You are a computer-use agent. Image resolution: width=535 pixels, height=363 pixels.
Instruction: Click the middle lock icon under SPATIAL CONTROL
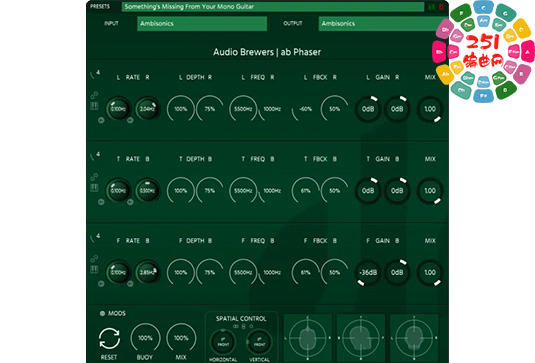[x=244, y=326]
